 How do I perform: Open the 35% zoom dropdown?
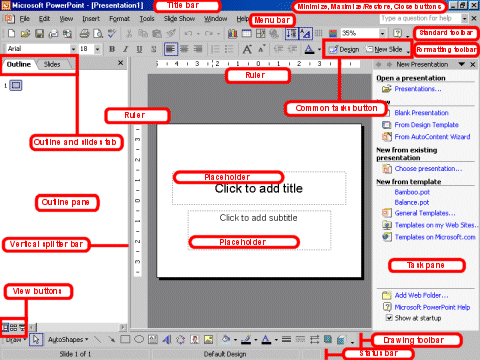pos(382,33)
